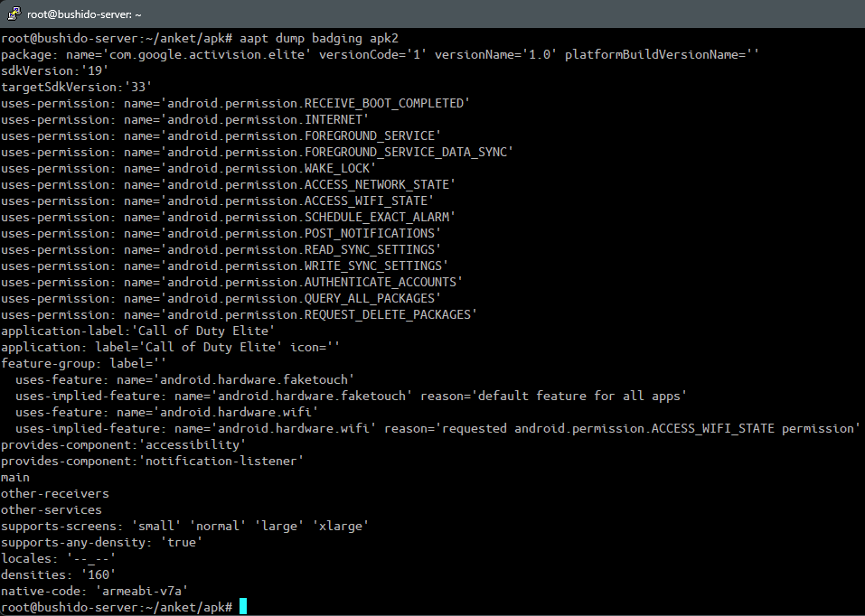865x616 pixels.
Task: Click the PuTTY icon in the title bar
Action: click(14, 14)
